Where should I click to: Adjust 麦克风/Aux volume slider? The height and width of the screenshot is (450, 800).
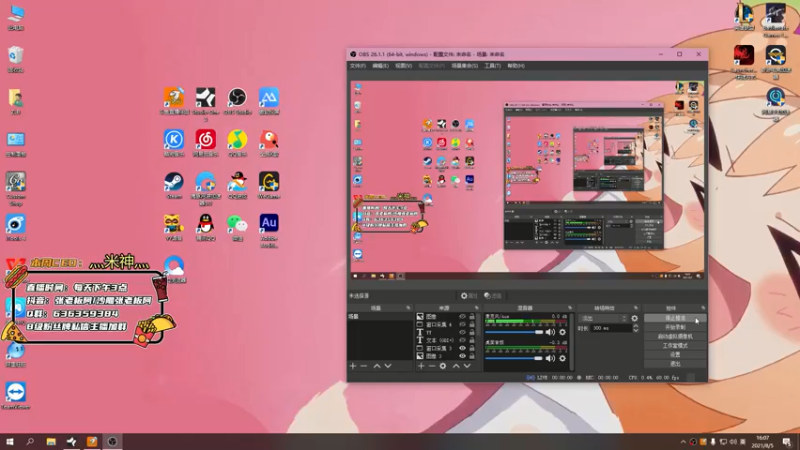tap(514, 332)
